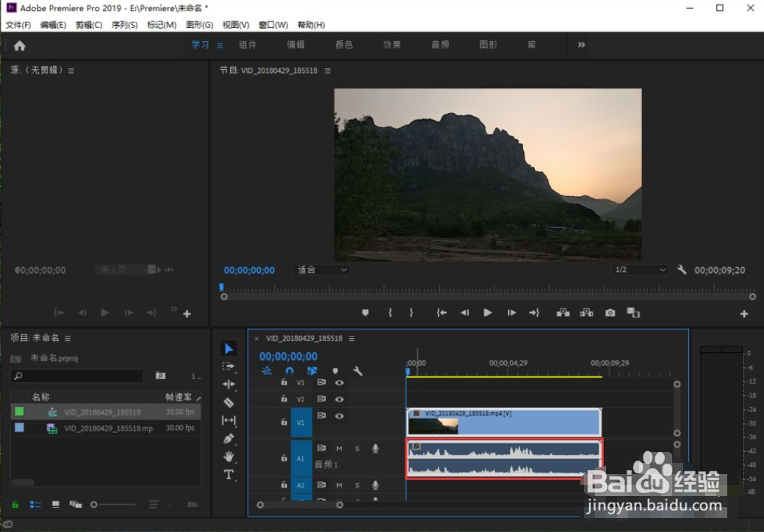Screen dimensions: 764x532
Task: Toggle V2 track output eye
Action: pyautogui.click(x=339, y=399)
